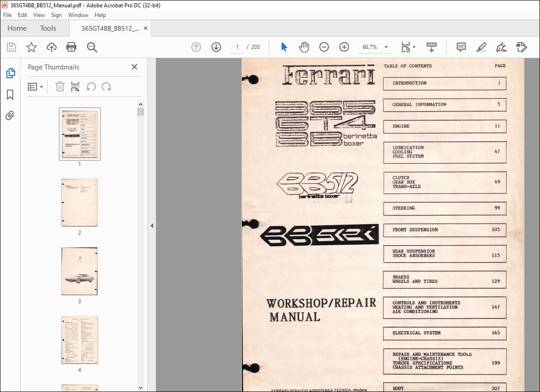Image resolution: width=540 pixels, height=392 pixels.
Task: Print the document using printer icon
Action: (x=71, y=47)
